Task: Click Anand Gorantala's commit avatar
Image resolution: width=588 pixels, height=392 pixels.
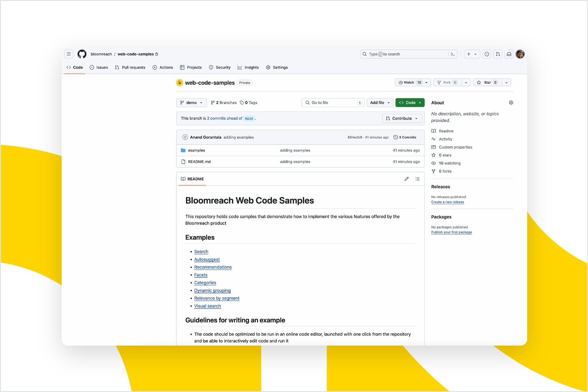Action: point(185,137)
